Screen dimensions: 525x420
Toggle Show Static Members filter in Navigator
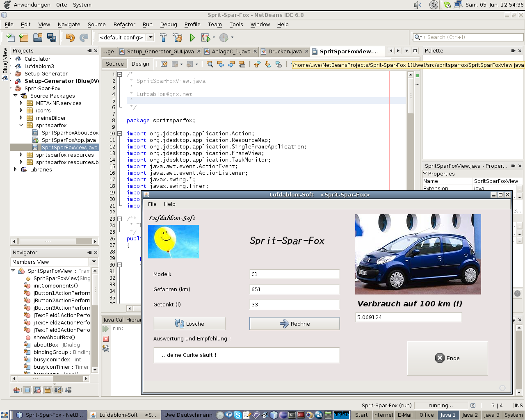click(37, 390)
